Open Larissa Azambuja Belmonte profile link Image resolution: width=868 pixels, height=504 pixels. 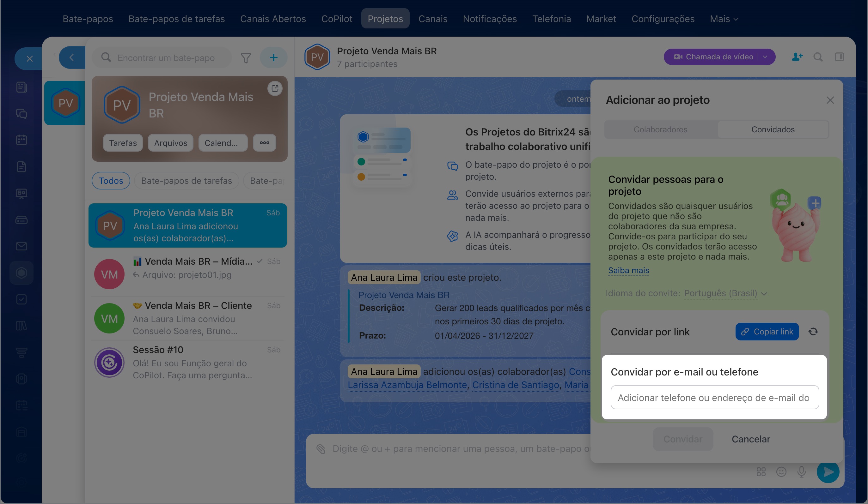tap(407, 385)
